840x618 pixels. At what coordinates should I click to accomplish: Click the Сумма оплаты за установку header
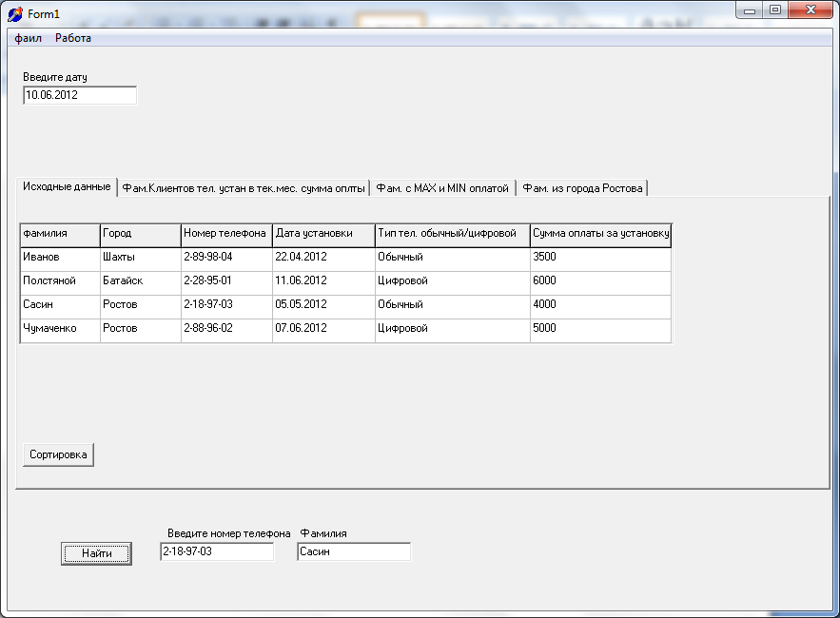(x=601, y=235)
